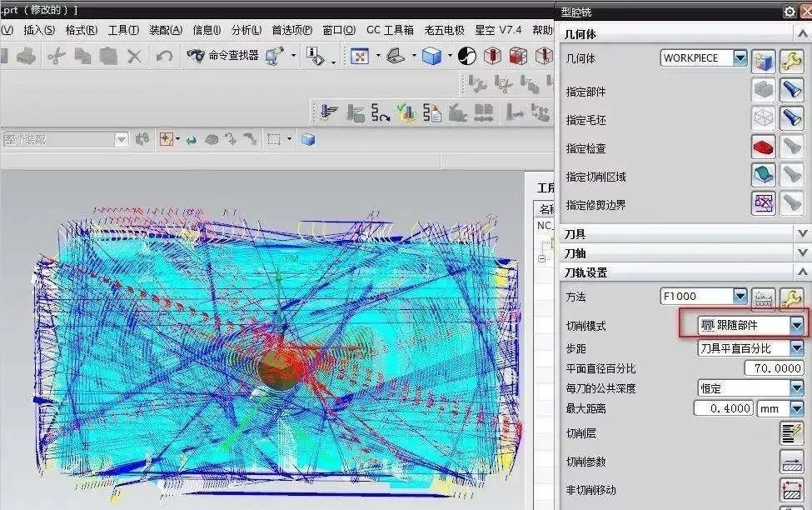Viewport: 812px width, 510px height.
Task: Open the 指定修剪边界 trim boundary icon
Action: click(763, 203)
